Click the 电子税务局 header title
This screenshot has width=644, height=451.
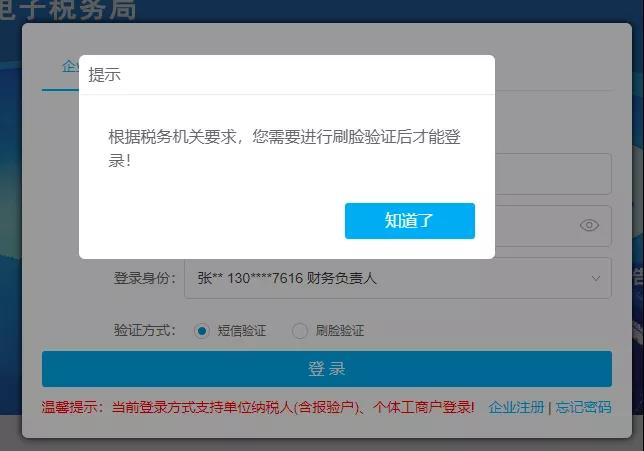coord(68,11)
